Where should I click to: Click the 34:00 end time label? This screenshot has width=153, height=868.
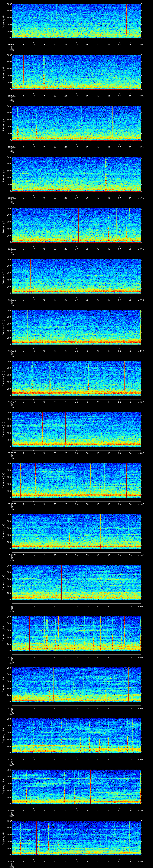[141, 146]
